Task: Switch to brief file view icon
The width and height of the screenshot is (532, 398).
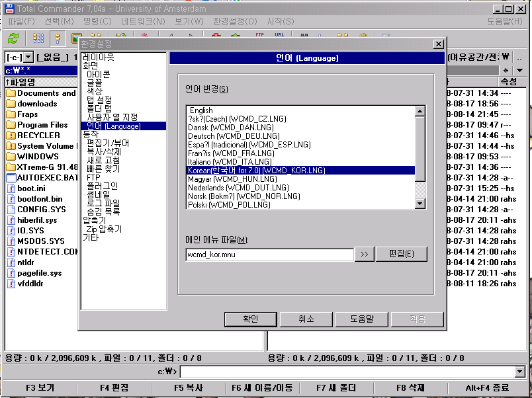Action: 38,38
